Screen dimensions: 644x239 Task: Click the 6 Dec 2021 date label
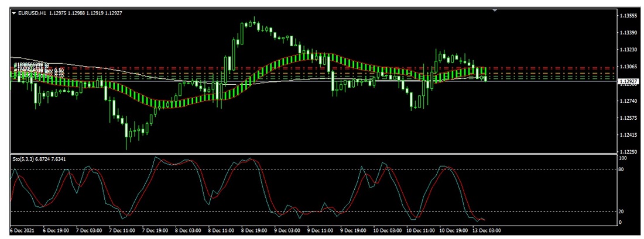[23, 231]
